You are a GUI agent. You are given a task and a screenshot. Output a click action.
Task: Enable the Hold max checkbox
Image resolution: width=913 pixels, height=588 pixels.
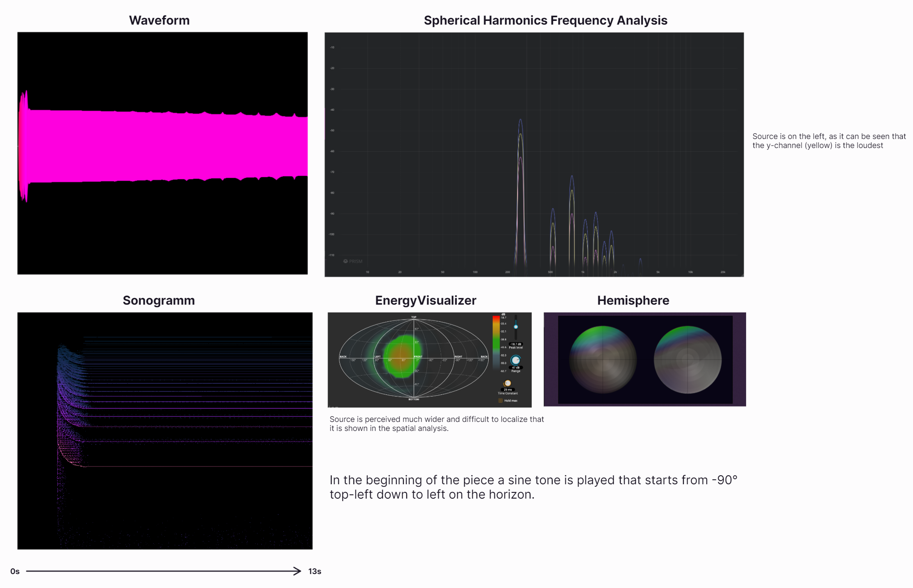click(500, 401)
